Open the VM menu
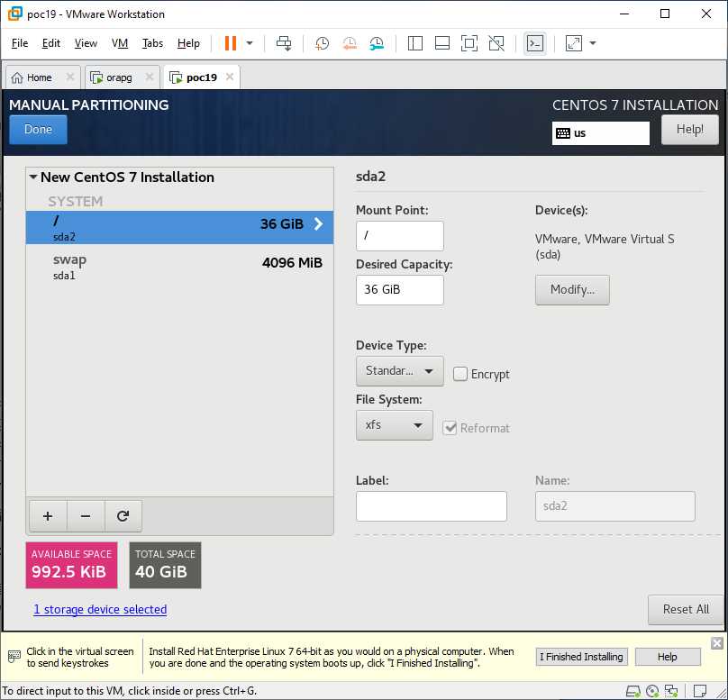 click(120, 43)
